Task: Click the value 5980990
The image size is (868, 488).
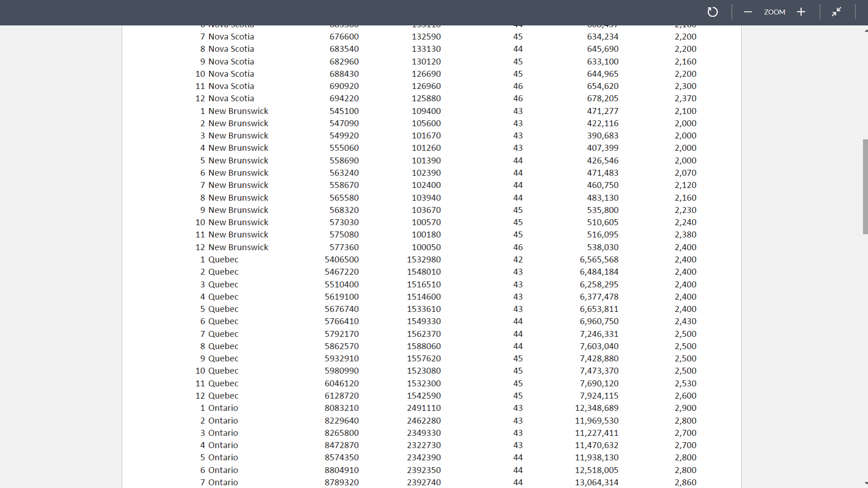Action: [342, 371]
